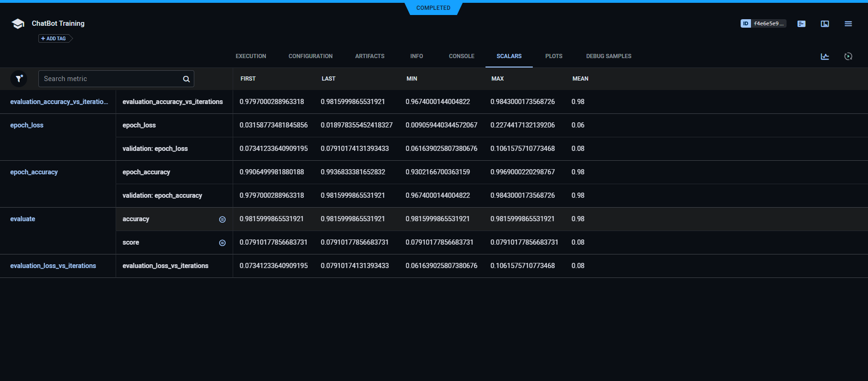Click the single-value icon on score row

point(222,243)
